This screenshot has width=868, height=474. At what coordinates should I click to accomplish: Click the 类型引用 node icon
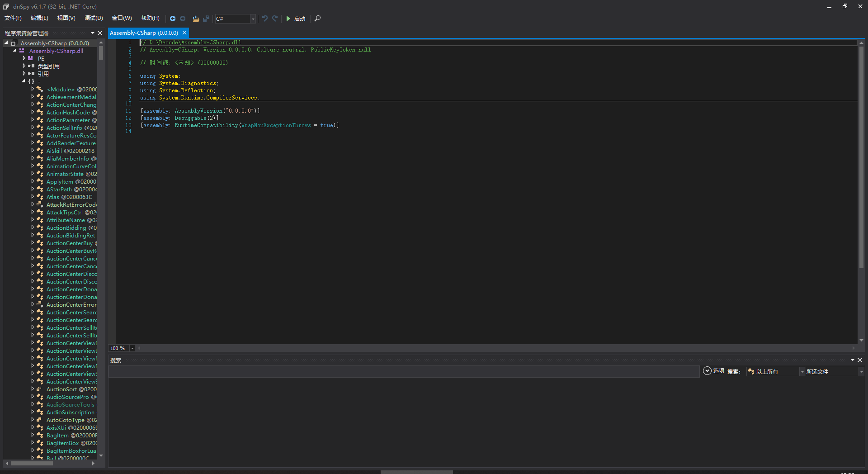[31, 66]
